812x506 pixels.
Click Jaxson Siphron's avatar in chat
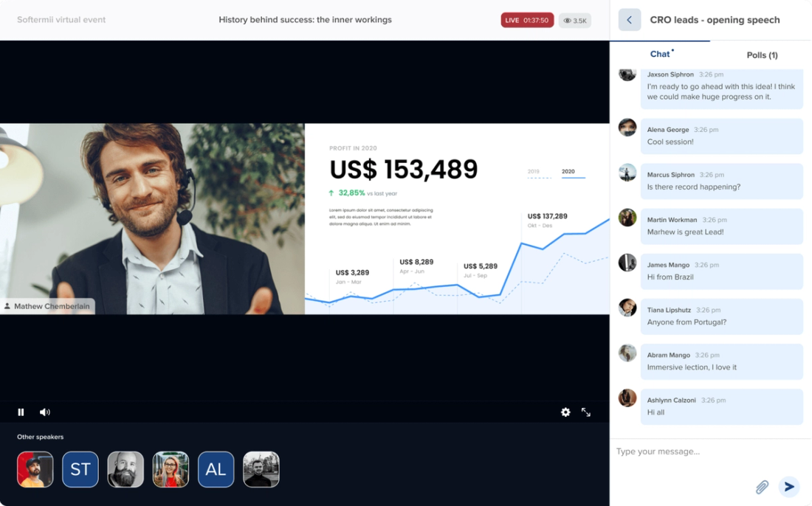pos(627,74)
